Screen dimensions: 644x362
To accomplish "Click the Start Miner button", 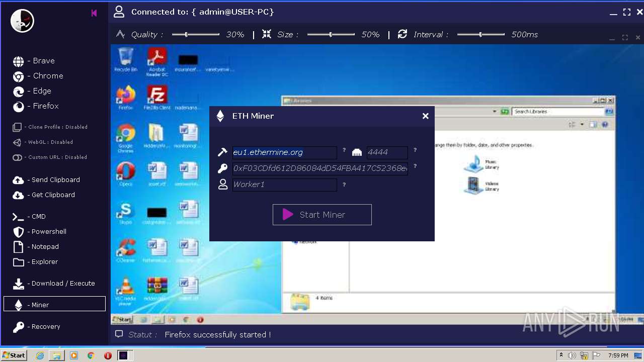I will click(x=322, y=215).
